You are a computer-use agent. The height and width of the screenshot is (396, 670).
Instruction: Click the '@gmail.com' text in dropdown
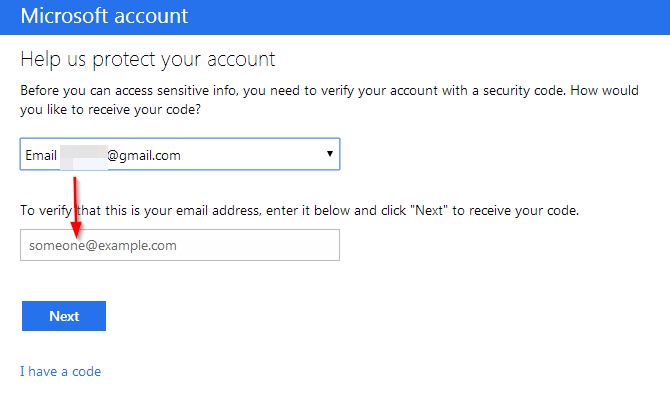144,155
